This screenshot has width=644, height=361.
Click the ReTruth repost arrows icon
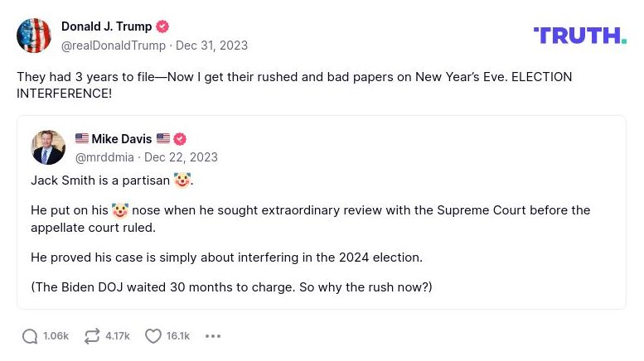click(92, 336)
